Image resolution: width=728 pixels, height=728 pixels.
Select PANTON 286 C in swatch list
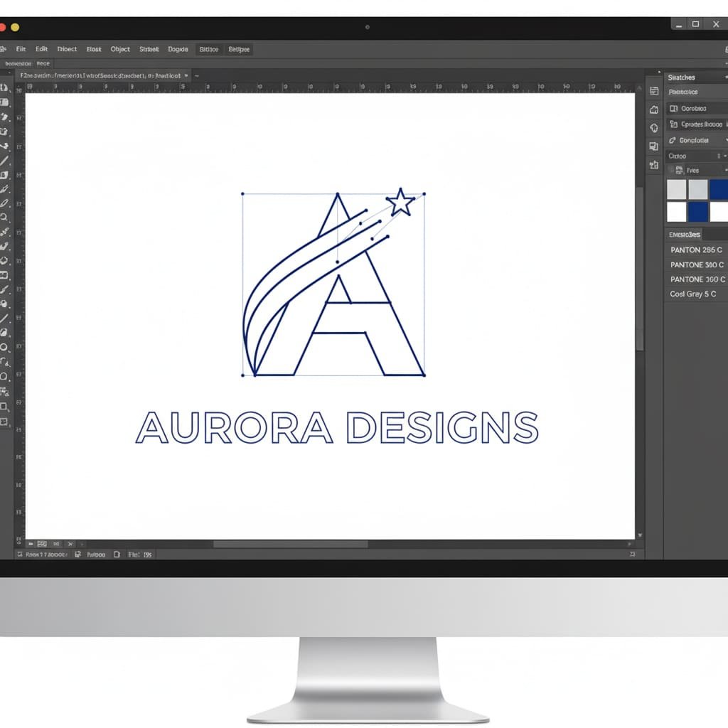(x=696, y=250)
